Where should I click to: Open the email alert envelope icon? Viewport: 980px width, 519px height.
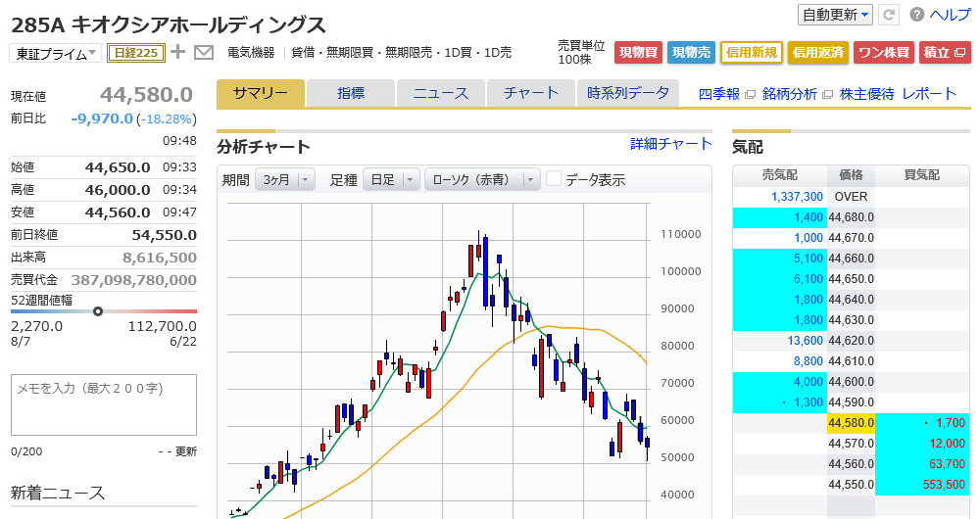204,53
